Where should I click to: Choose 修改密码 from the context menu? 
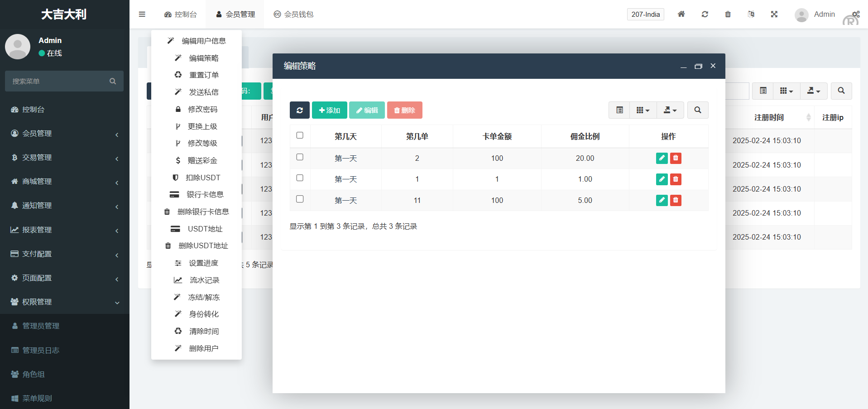pyautogui.click(x=197, y=109)
